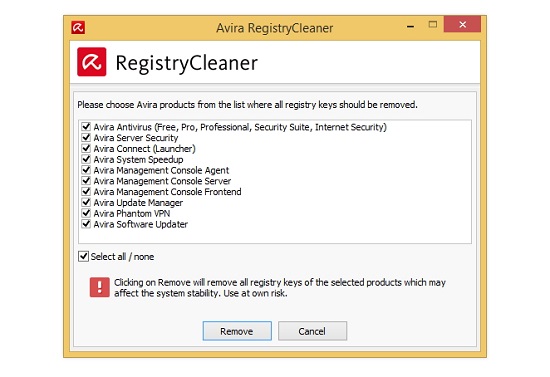Screen dimensions: 550x377
Task: Uncheck Avira Management Console Agent checkbox
Action: pyautogui.click(x=86, y=170)
